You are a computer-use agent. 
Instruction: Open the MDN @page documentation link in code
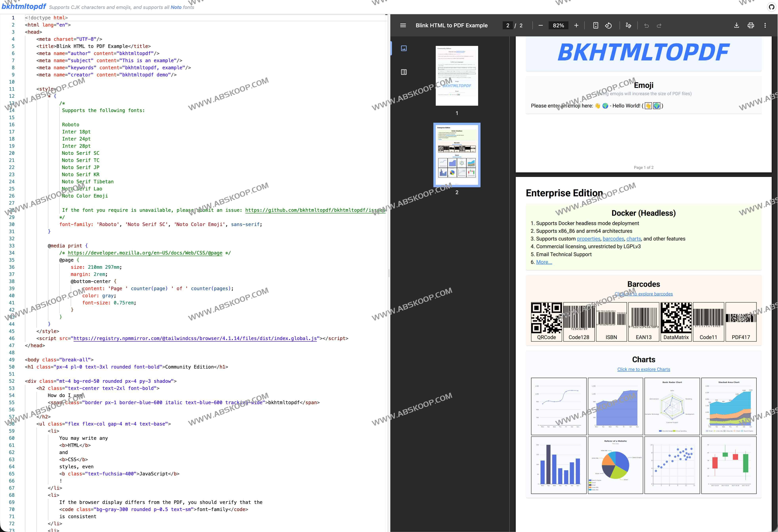coord(146,253)
